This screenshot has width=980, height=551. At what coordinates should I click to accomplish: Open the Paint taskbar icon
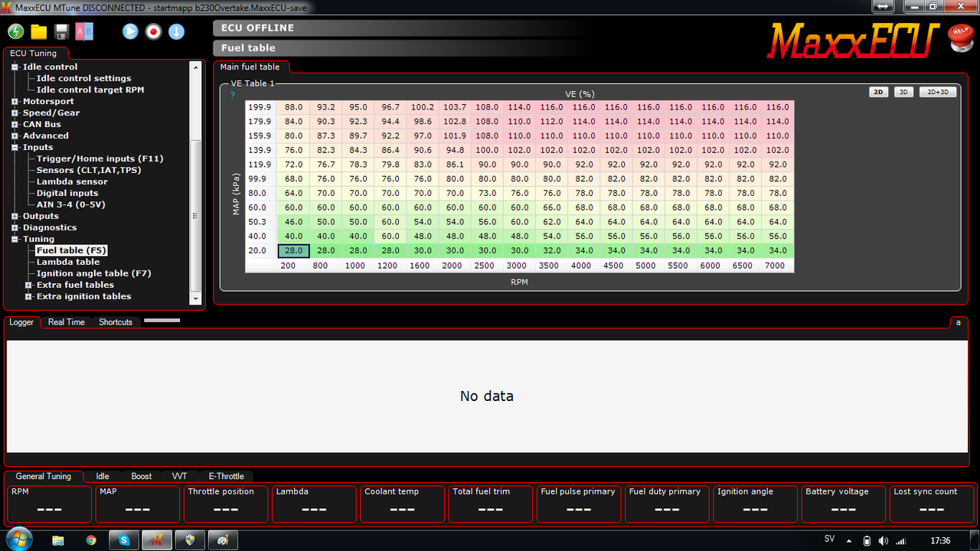click(223, 540)
